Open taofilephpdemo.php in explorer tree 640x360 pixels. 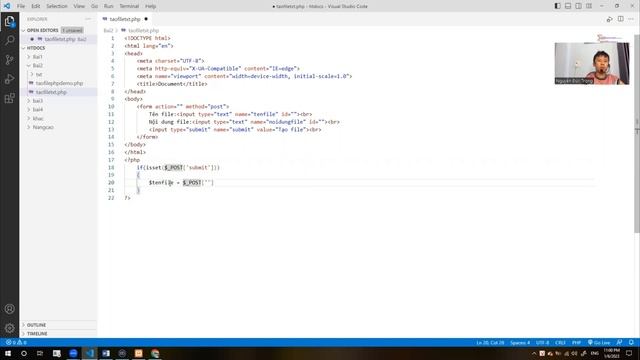click(59, 83)
